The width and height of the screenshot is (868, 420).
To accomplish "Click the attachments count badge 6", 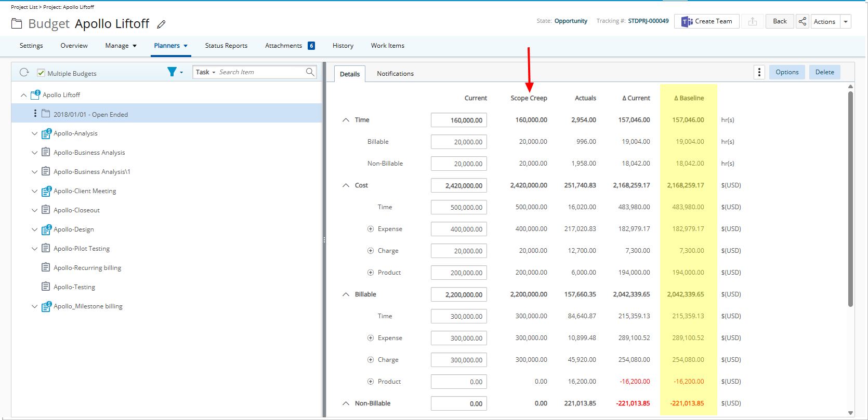I will (x=311, y=46).
